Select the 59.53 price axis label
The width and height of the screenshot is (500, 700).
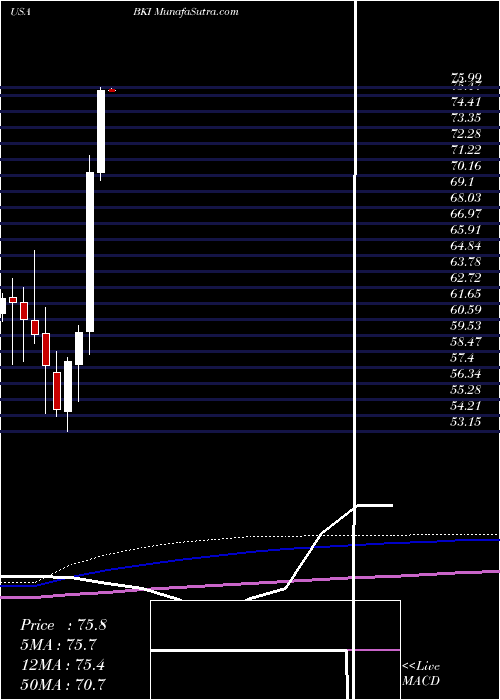466,326
